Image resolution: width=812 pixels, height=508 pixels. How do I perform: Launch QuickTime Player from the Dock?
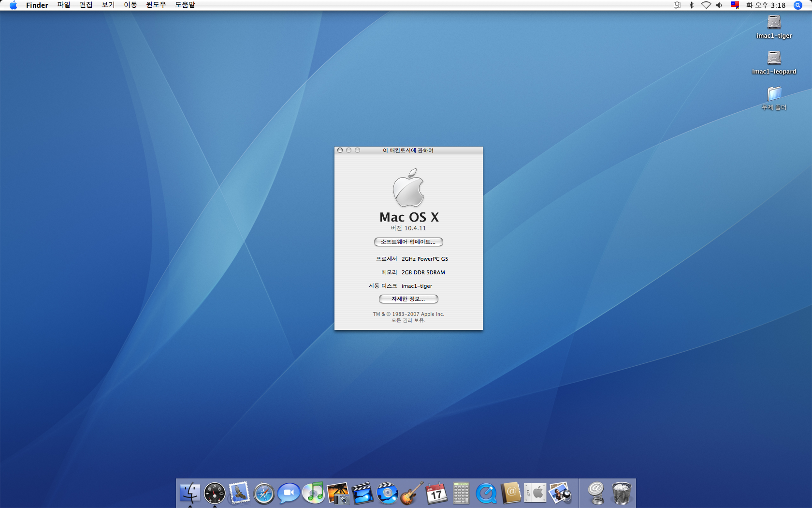coord(486,493)
